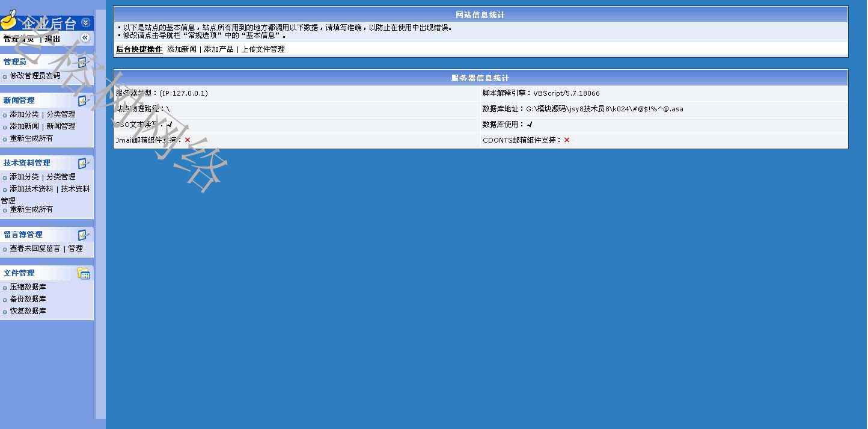Image resolution: width=868 pixels, height=429 pixels.
Task: Click 重新生成所有 under 新闻管理
Action: click(31, 138)
